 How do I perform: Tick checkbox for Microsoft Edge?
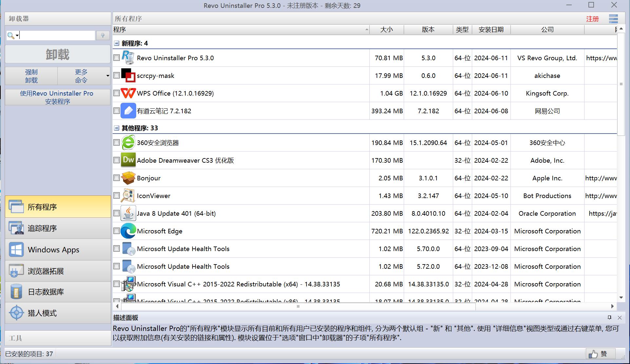[116, 231]
